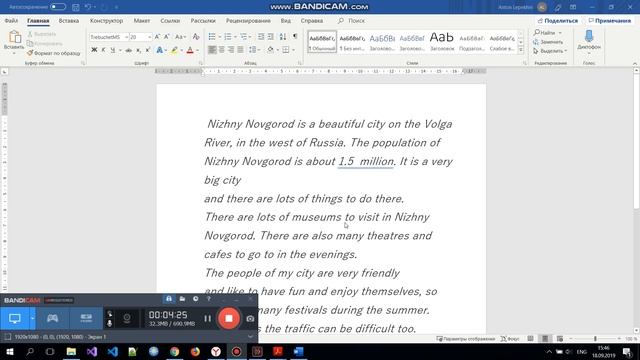640x360 pixels.
Task: Toggle the AutoSave switch in title bar
Action: coord(58,7)
